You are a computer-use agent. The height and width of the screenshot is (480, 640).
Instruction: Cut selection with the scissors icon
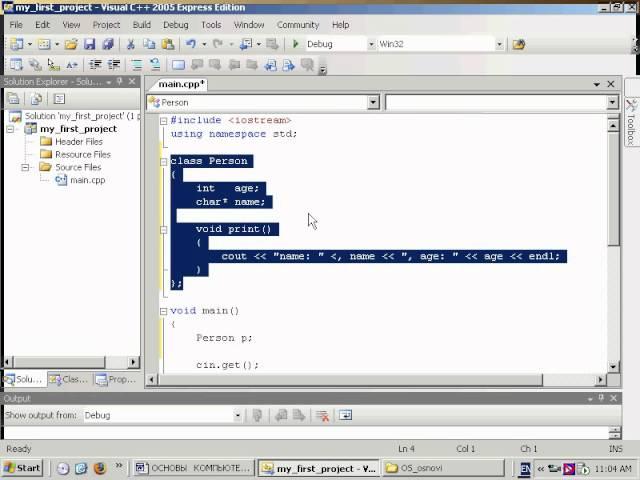(x=131, y=44)
